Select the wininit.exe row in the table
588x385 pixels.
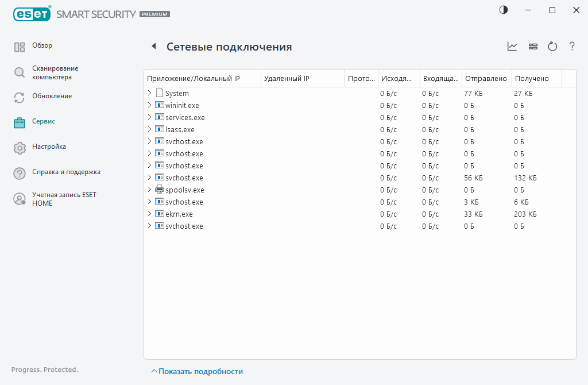pos(184,105)
